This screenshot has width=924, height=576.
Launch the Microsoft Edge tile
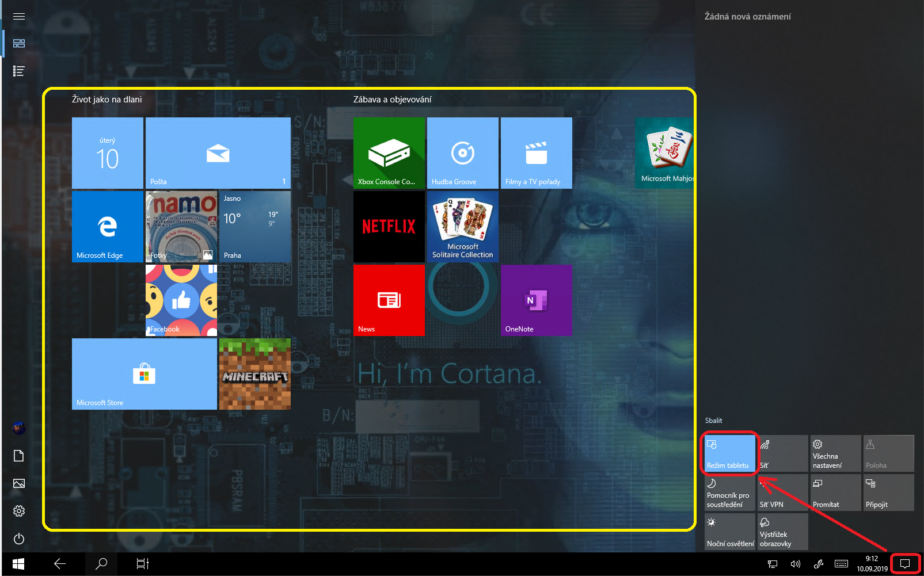108,227
